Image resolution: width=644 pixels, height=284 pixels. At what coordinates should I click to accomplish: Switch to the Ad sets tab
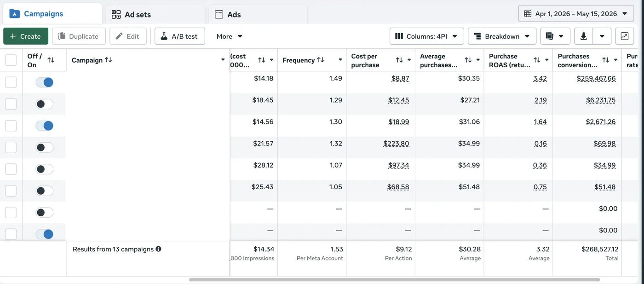155,14
